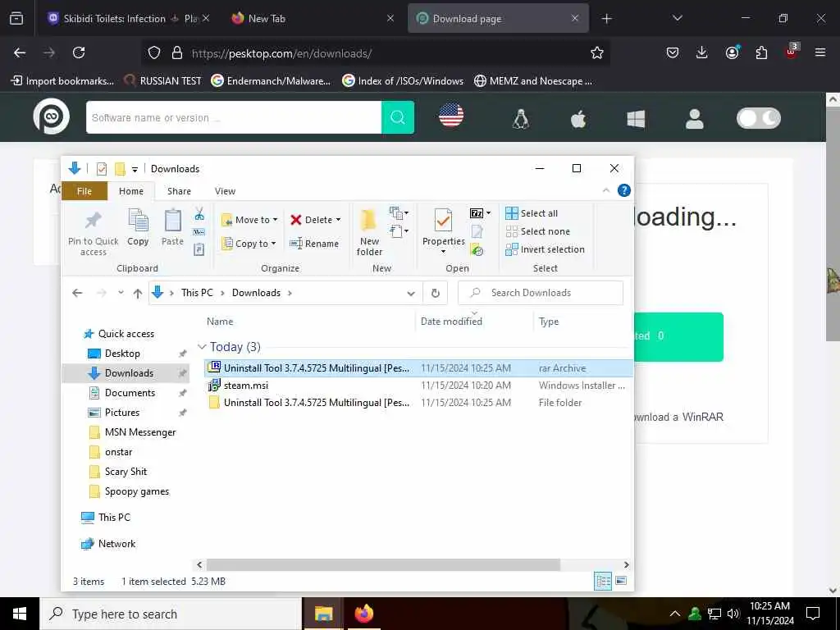Open the File menu tab
Screen dimensions: 840x630
click(x=84, y=191)
